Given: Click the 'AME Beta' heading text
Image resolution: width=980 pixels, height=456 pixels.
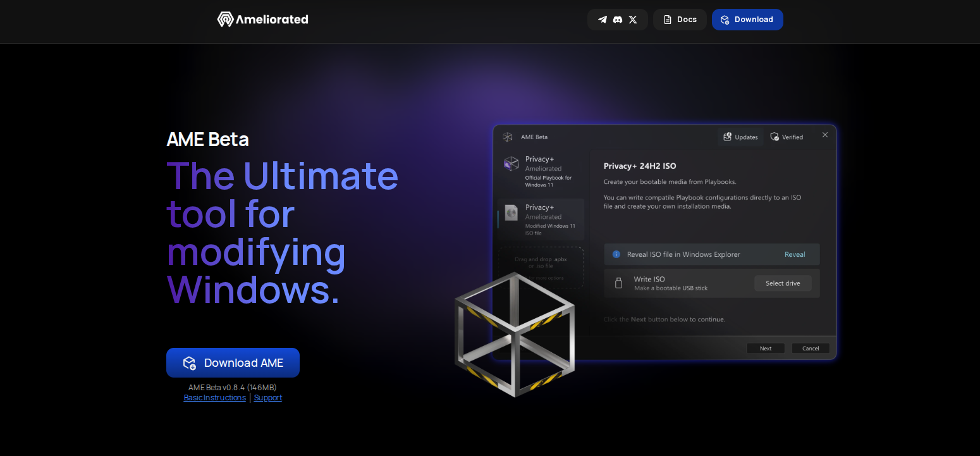Looking at the screenshot, I should (x=207, y=139).
